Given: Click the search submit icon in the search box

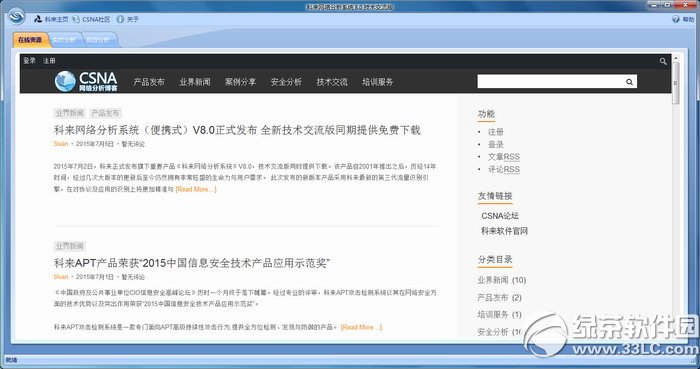Looking at the screenshot, I should click(x=629, y=82).
